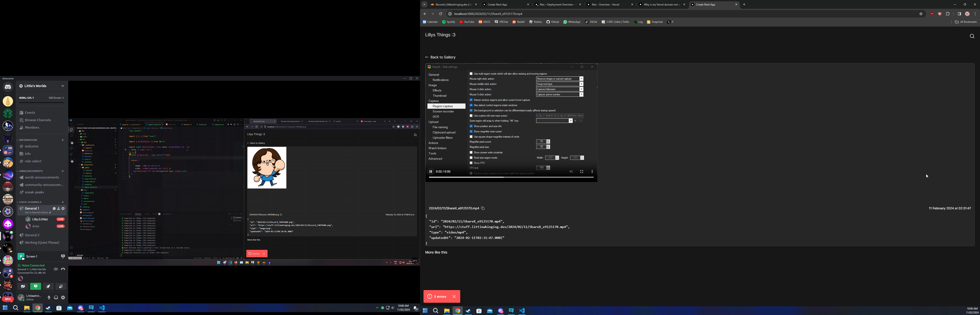The image size is (980, 315).
Task: Turn on Discord camera
Action: pyautogui.click(x=23, y=287)
